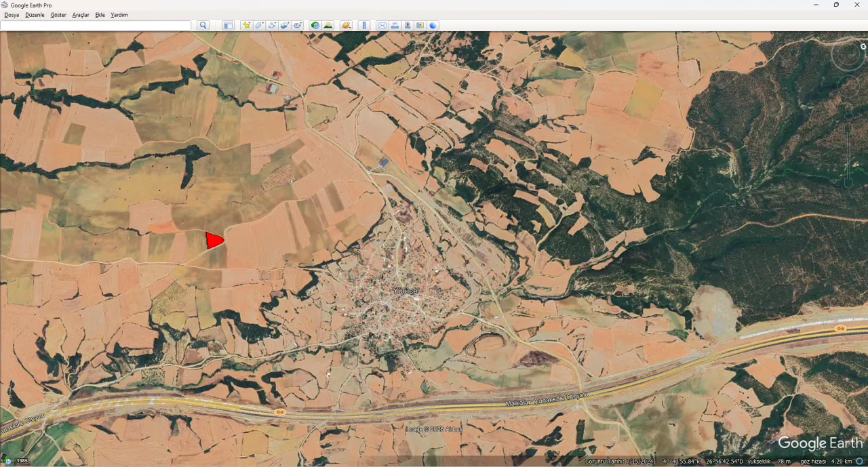
Task: Click the move joystick circle
Action: tap(848, 87)
